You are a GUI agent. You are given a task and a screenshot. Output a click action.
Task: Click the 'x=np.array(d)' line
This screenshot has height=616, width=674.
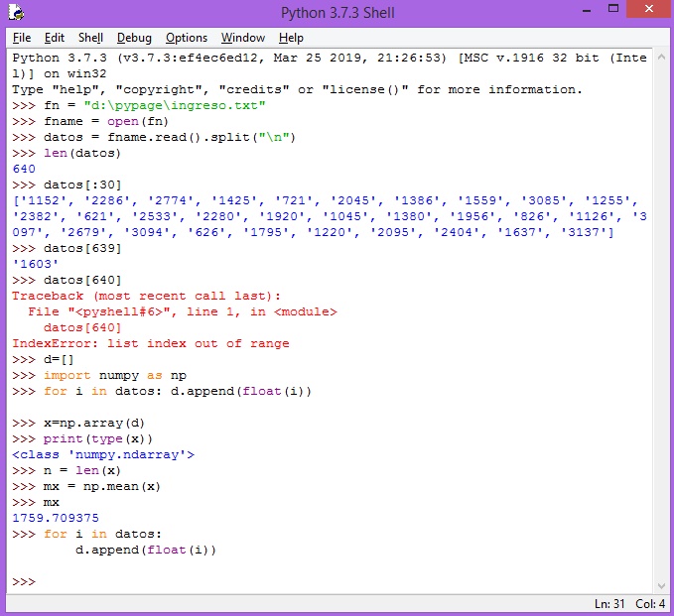click(93, 424)
